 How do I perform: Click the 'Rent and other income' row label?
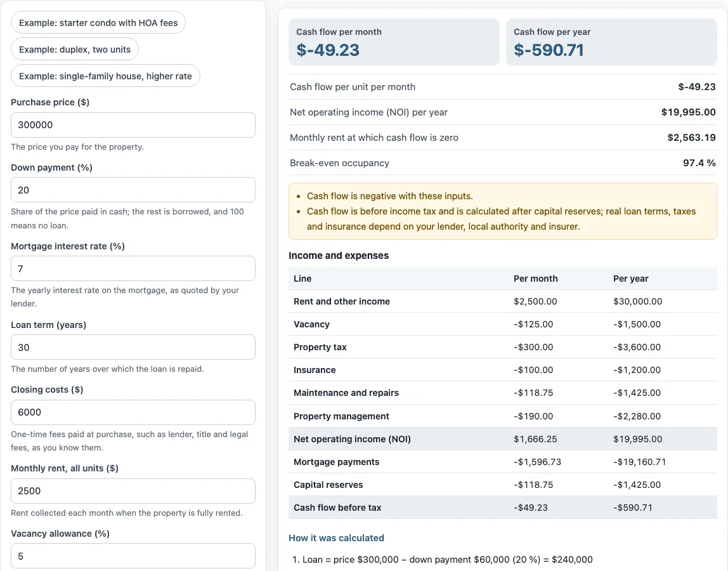point(342,301)
